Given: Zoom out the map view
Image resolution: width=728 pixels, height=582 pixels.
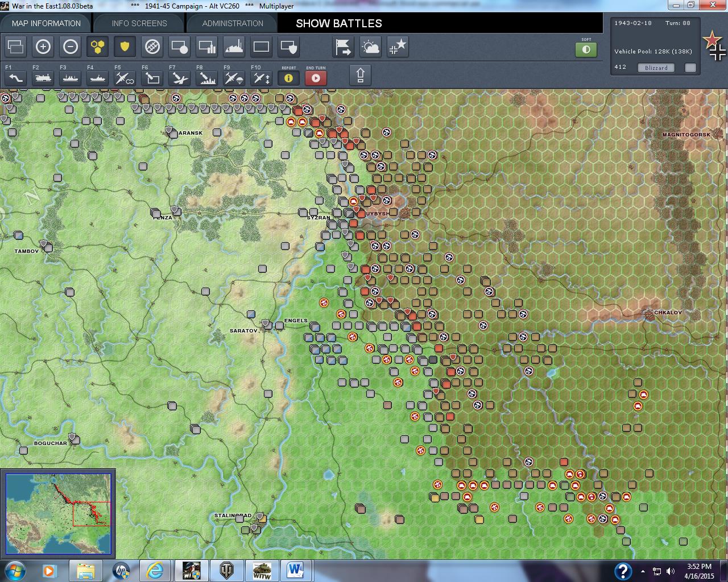Looking at the screenshot, I should pos(71,47).
